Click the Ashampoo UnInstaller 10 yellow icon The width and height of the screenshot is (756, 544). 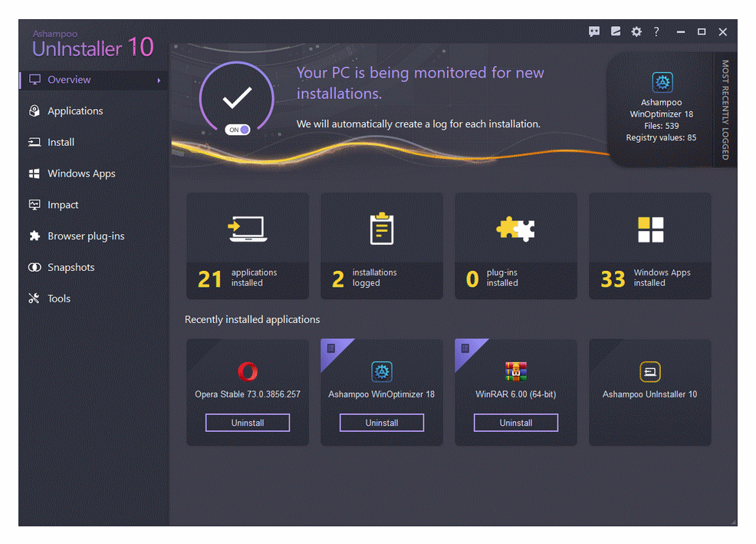click(650, 371)
